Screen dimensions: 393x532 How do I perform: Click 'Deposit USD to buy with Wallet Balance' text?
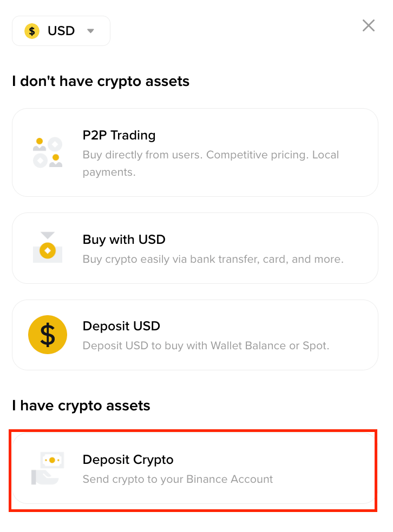tap(206, 345)
